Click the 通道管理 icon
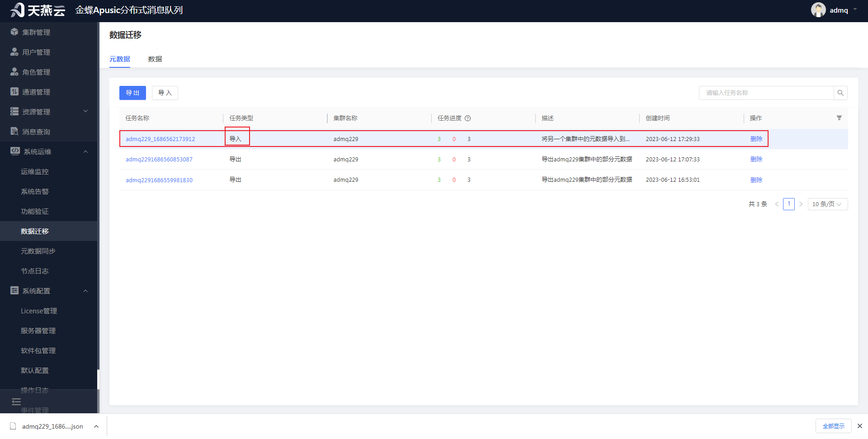This screenshot has height=439, width=868. [14, 92]
